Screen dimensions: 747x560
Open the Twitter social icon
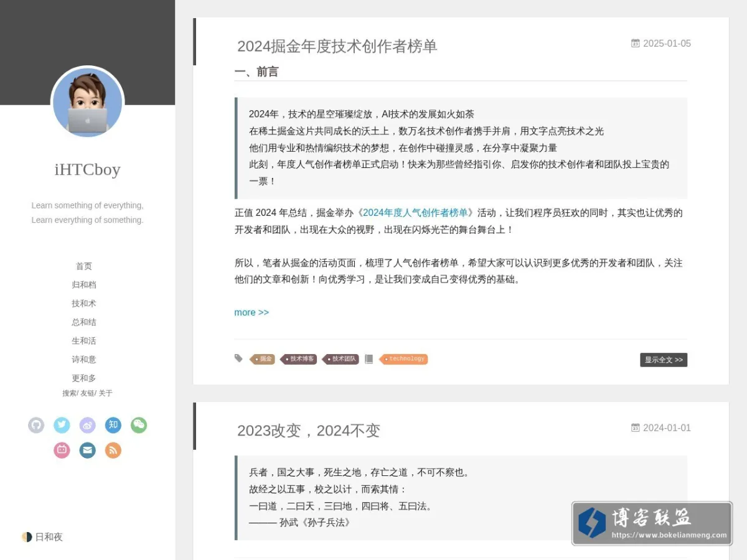click(62, 425)
